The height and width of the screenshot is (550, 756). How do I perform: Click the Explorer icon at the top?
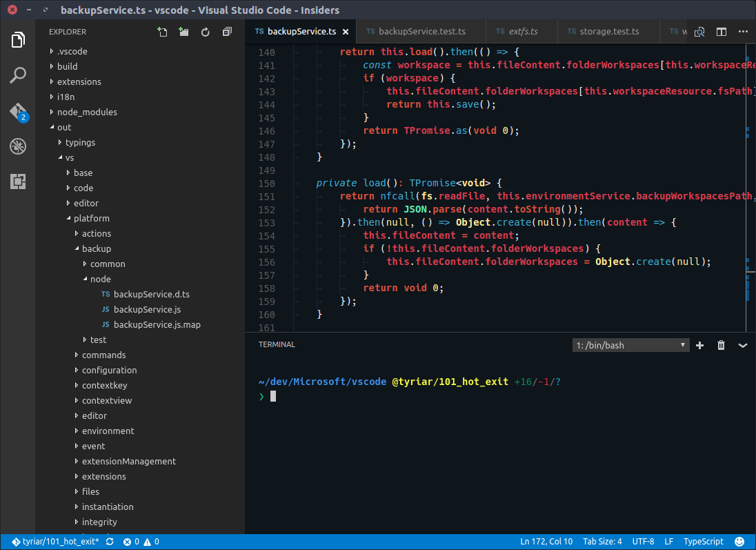point(17,39)
